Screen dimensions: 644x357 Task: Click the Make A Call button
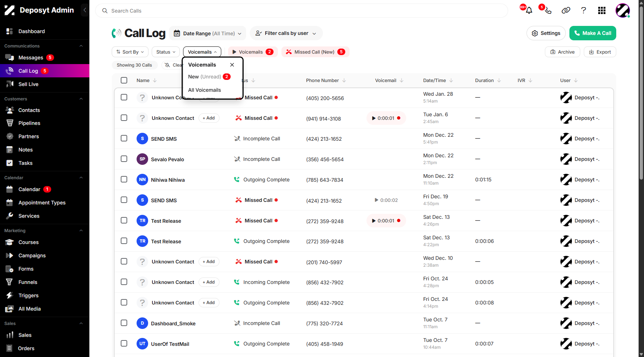coord(593,33)
